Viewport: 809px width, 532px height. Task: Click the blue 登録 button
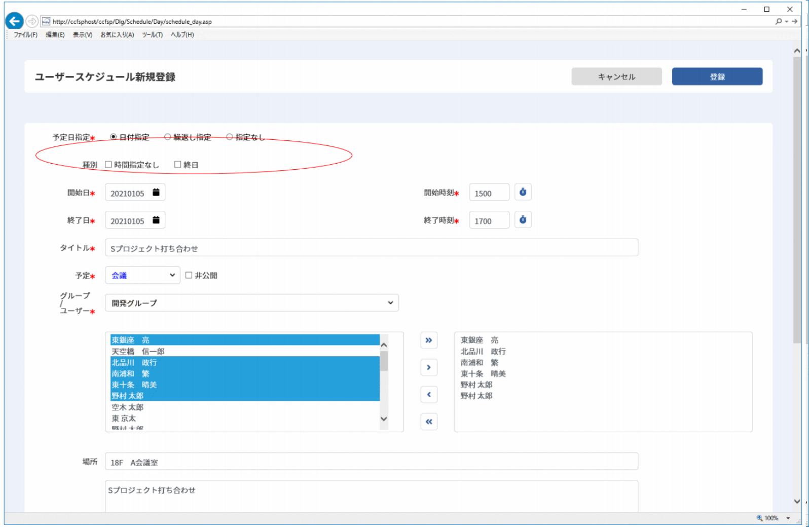tap(717, 77)
